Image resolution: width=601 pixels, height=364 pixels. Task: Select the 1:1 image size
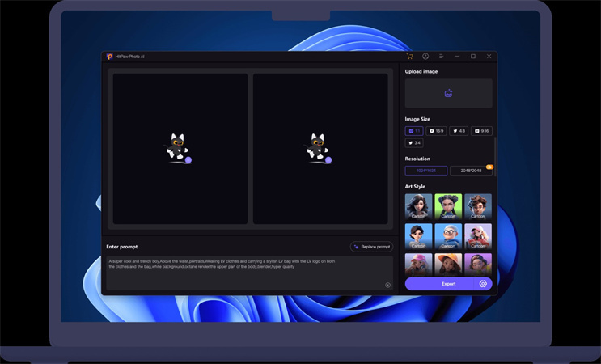coord(414,131)
